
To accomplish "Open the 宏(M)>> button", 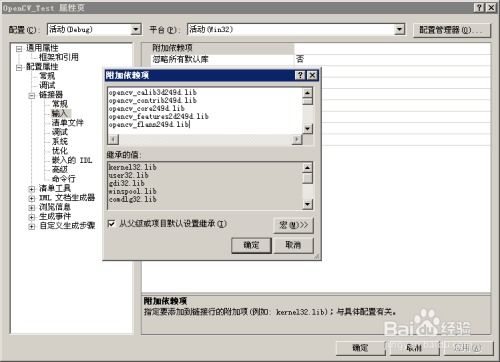I will tap(293, 225).
